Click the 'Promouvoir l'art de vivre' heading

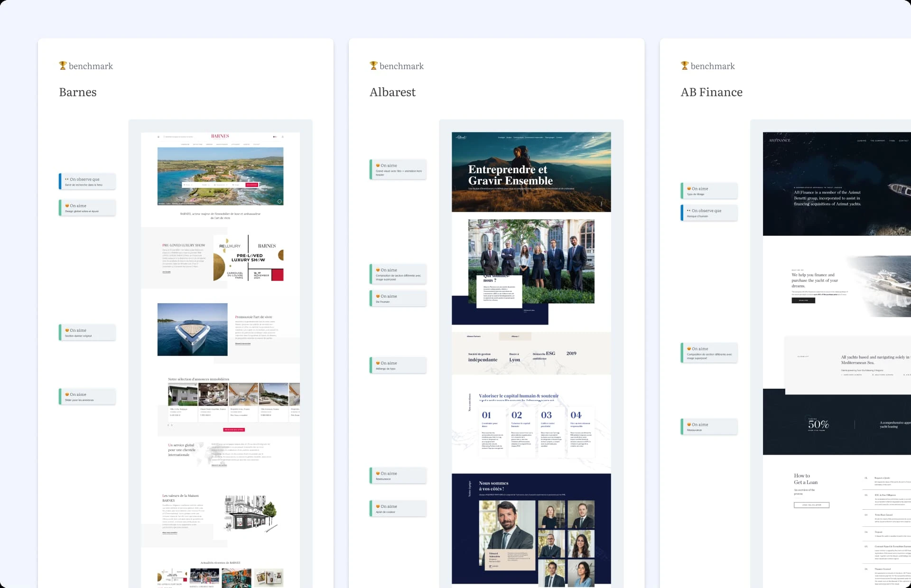254,317
